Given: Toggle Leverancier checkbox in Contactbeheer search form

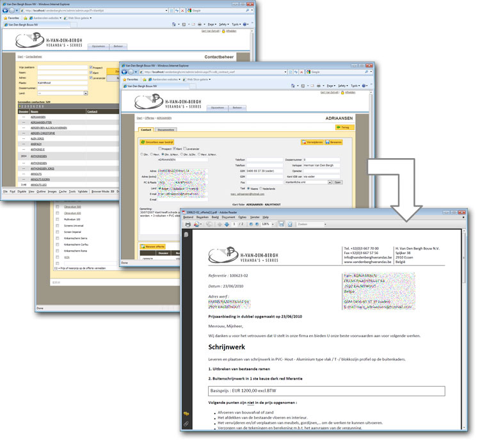Looking at the screenshot, I should [x=91, y=78].
